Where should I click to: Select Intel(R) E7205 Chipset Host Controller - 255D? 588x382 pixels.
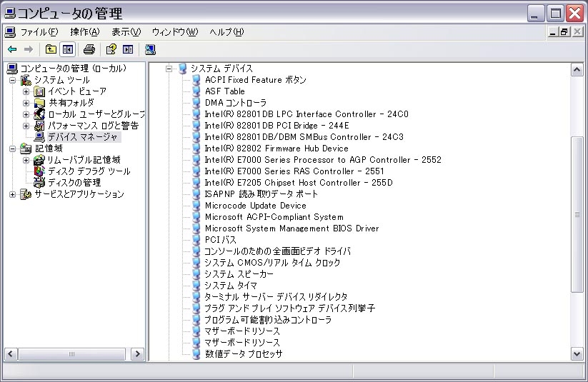(299, 183)
